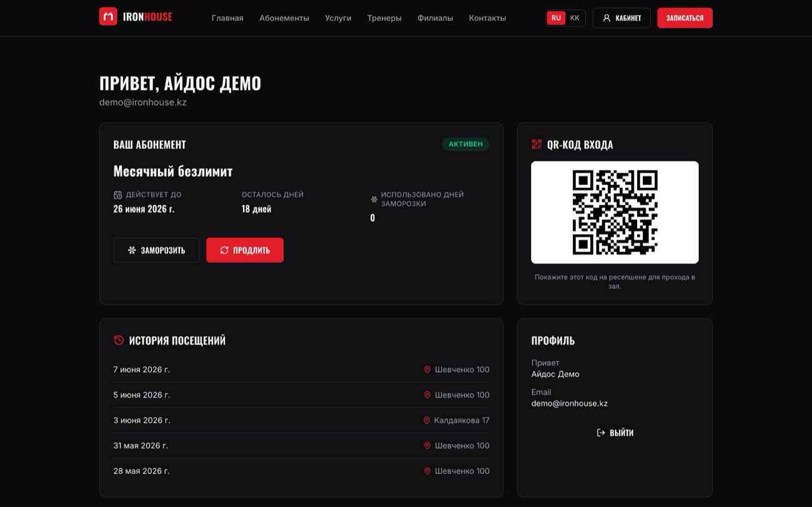Open the Главная menu item
This screenshot has height=507, width=812.
coord(227,18)
